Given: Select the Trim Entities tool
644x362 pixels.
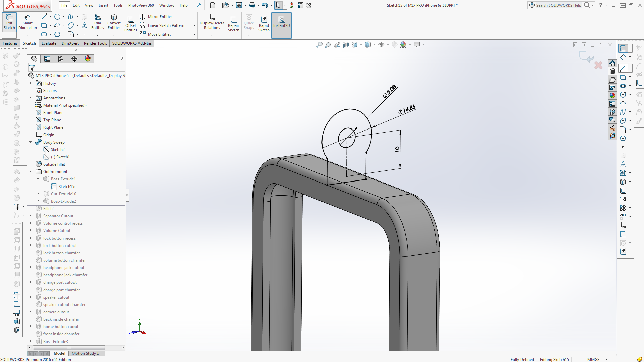Looking at the screenshot, I should pos(97,22).
